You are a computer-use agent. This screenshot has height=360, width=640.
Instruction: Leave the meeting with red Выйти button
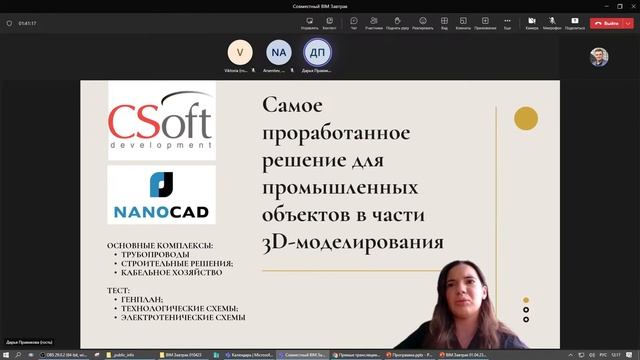pyautogui.click(x=607, y=23)
